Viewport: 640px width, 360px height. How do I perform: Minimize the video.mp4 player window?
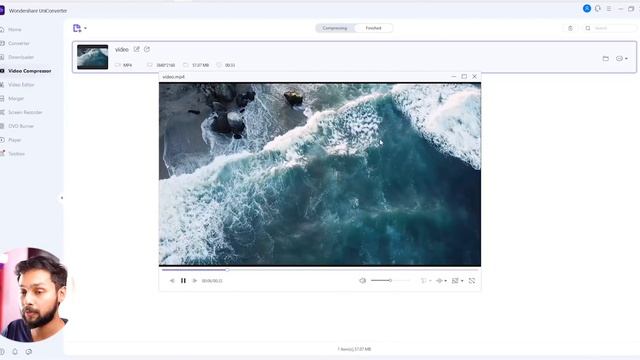click(453, 76)
